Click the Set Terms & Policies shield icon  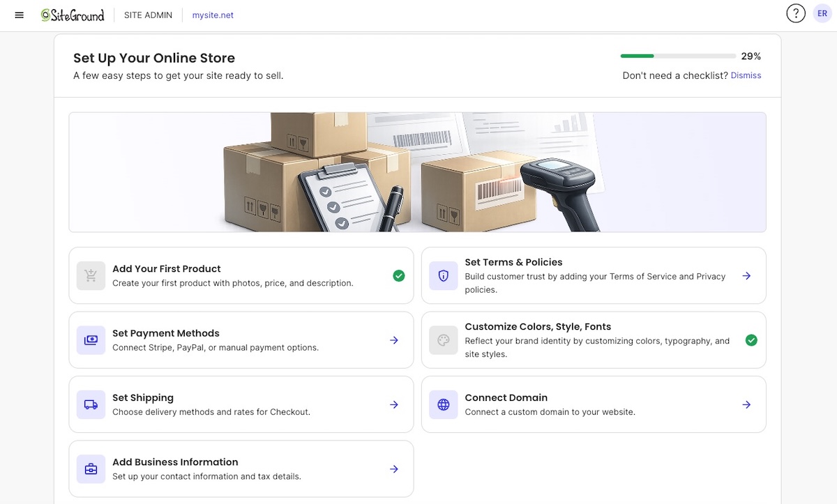pyautogui.click(x=444, y=275)
